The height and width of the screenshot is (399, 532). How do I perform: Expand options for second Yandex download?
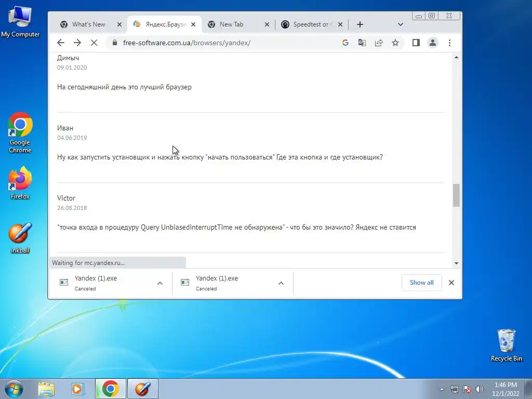pyautogui.click(x=281, y=283)
